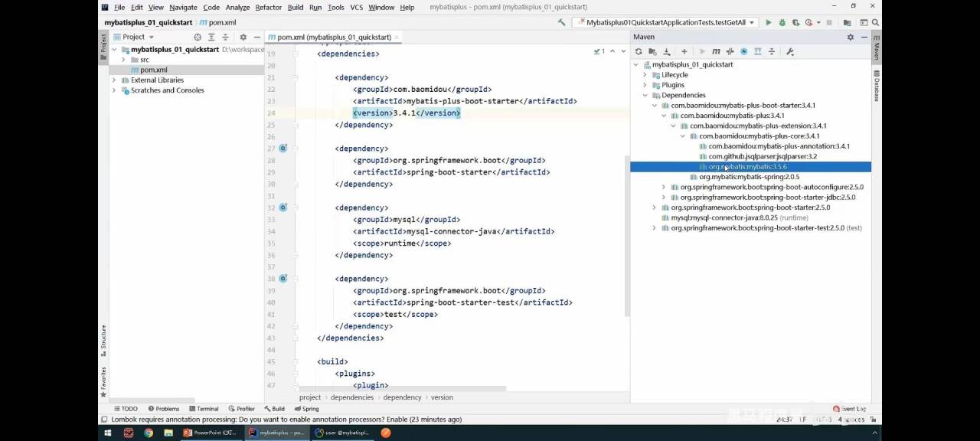Hide the Maven tool window
This screenshot has width=980, height=441.
click(x=864, y=37)
